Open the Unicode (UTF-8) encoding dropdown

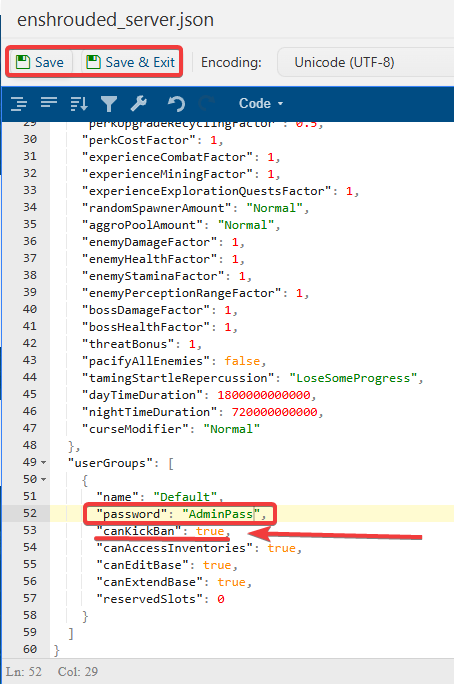coord(365,62)
